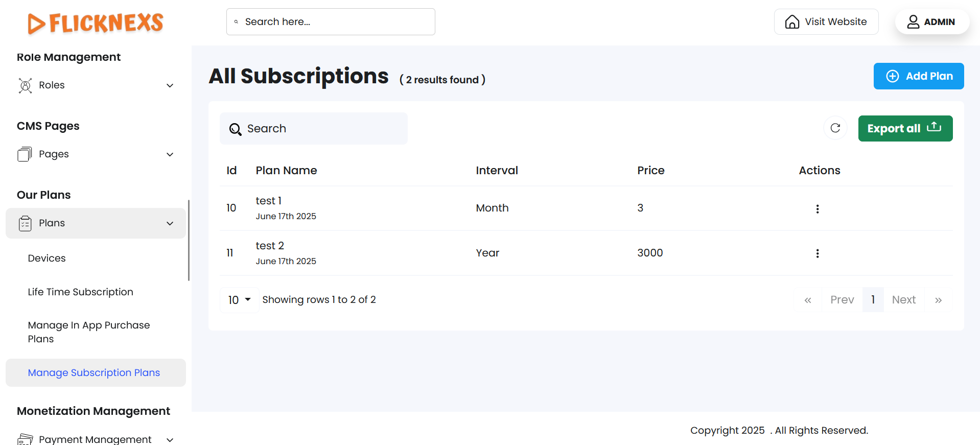Expand the Pages menu chevron
This screenshot has width=980, height=445.
(170, 154)
